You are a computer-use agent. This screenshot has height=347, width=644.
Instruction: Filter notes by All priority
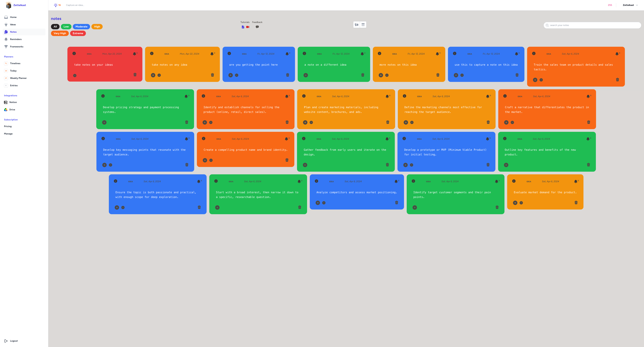[55, 27]
